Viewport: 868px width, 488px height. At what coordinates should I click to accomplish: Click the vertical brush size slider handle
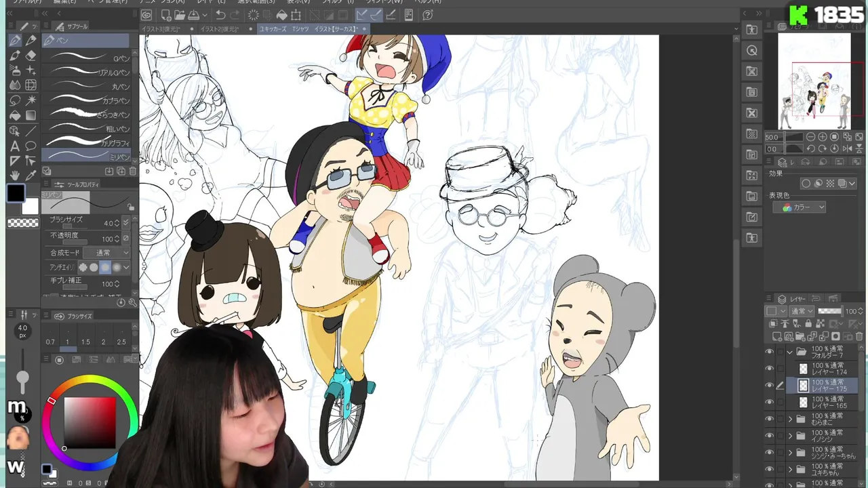23,380
